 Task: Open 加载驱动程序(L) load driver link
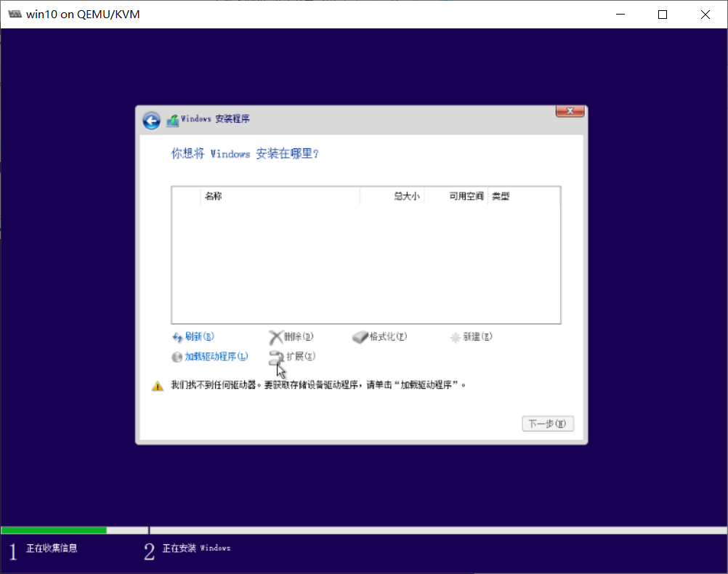(217, 356)
